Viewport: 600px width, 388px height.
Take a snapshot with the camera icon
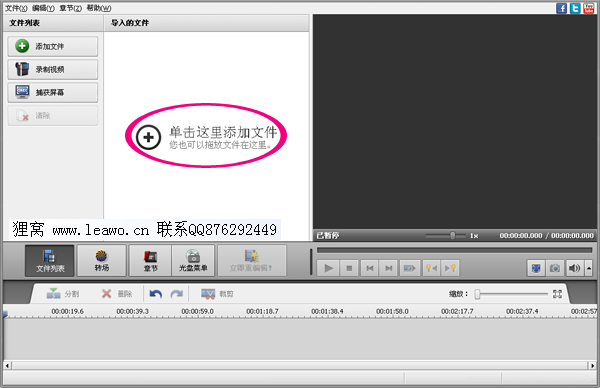point(555,268)
